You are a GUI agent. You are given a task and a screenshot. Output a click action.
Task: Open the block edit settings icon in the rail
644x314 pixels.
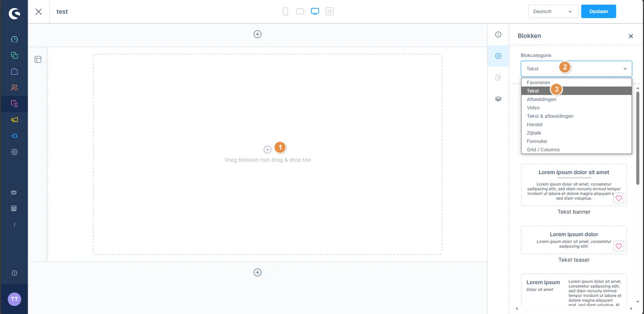click(498, 77)
